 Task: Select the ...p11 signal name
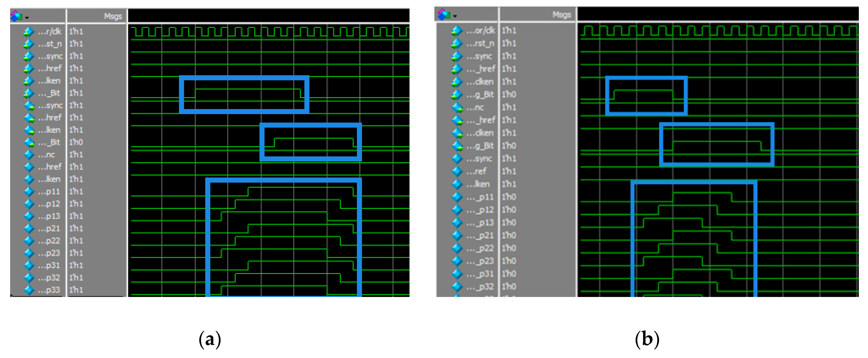[49, 192]
